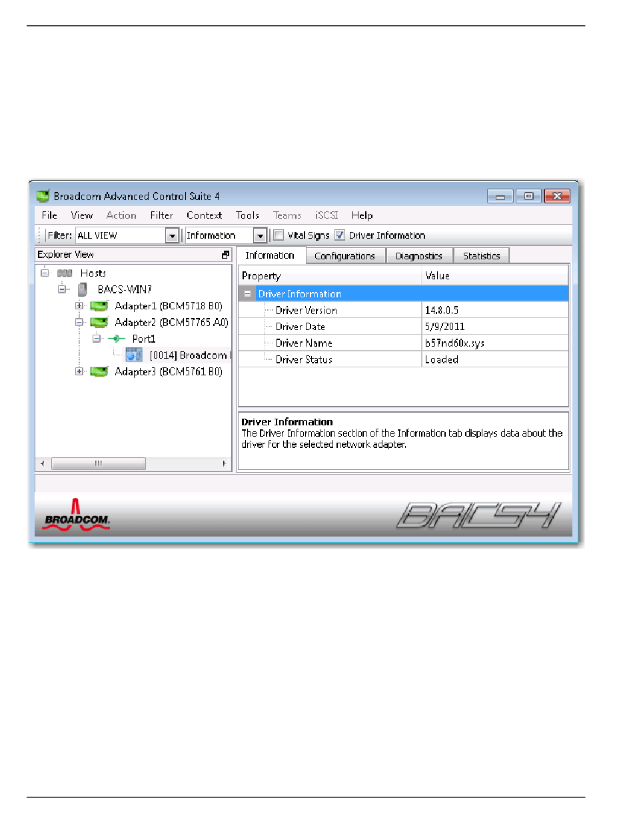Select the Port1 tree item
The height and width of the screenshot is (840, 633).
click(x=143, y=339)
